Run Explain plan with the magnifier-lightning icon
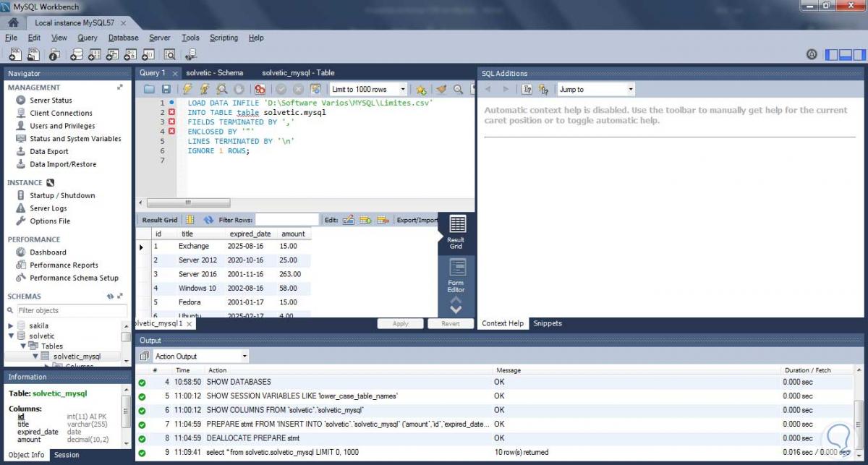Screen dimensions: 868x465 222,89
